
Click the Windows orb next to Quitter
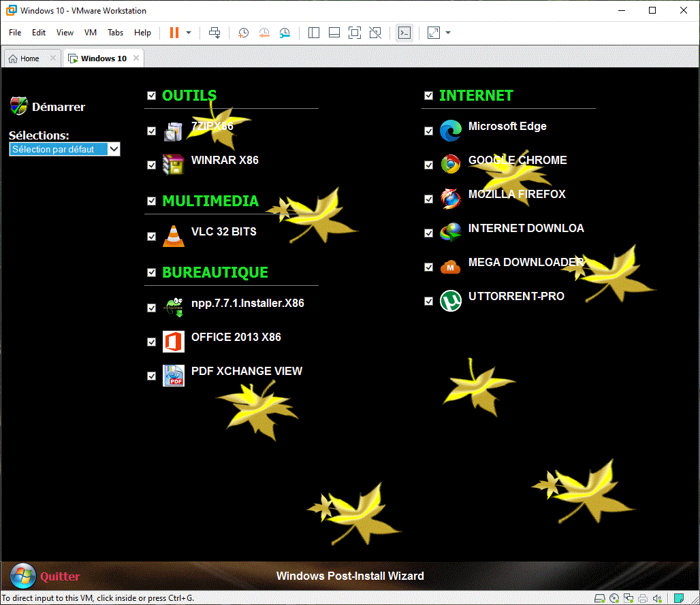(23, 576)
